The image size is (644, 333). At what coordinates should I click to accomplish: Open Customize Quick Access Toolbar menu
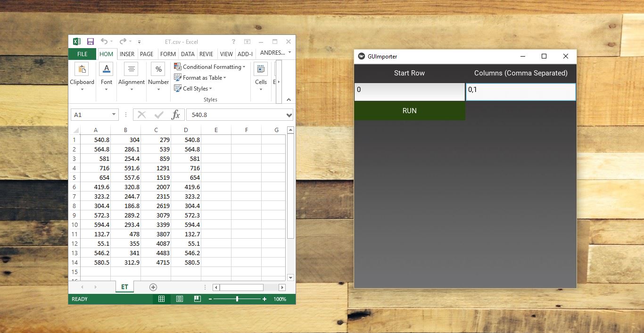tap(139, 42)
